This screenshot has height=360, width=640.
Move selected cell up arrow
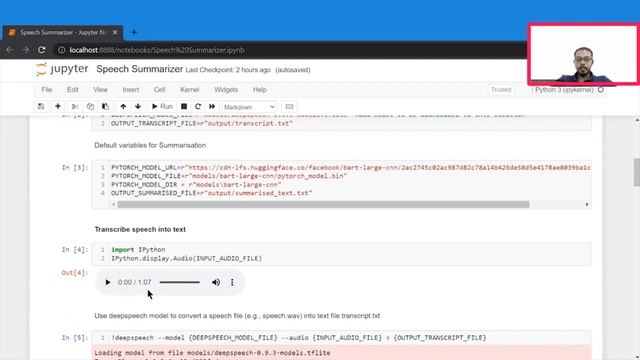coord(123,107)
